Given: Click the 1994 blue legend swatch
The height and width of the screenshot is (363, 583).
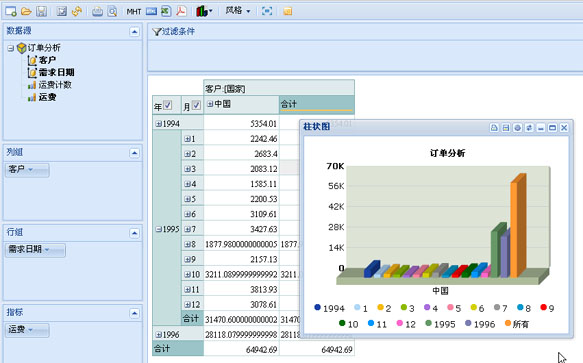Looking at the screenshot, I should pyautogui.click(x=317, y=307).
